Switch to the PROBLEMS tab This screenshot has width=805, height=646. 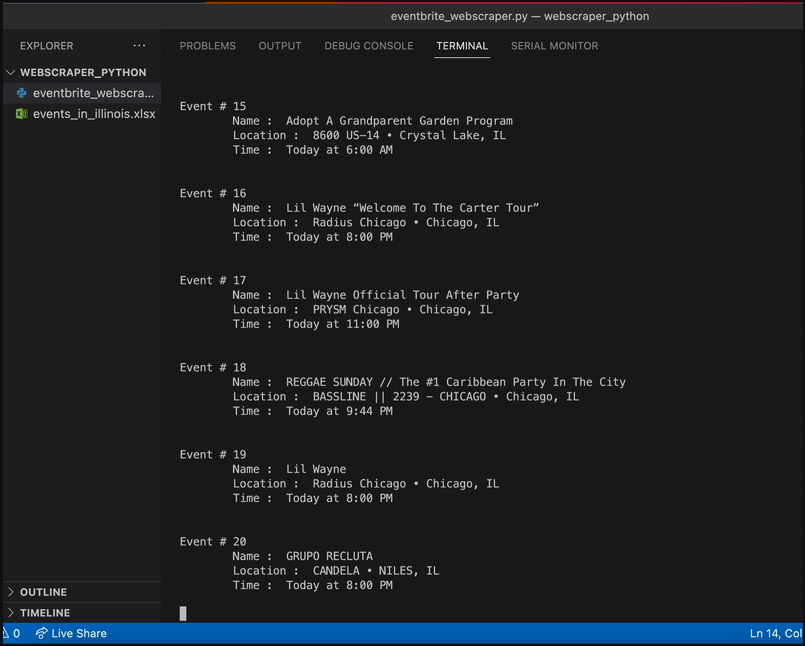click(x=207, y=46)
